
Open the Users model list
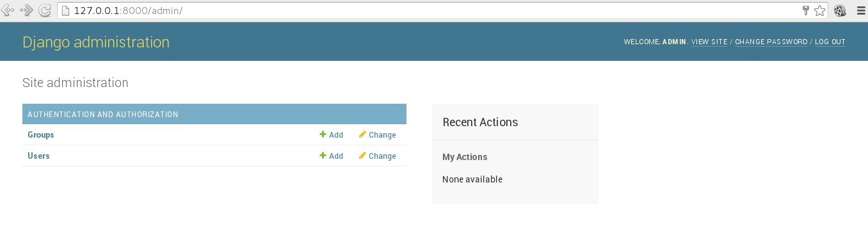[38, 156]
